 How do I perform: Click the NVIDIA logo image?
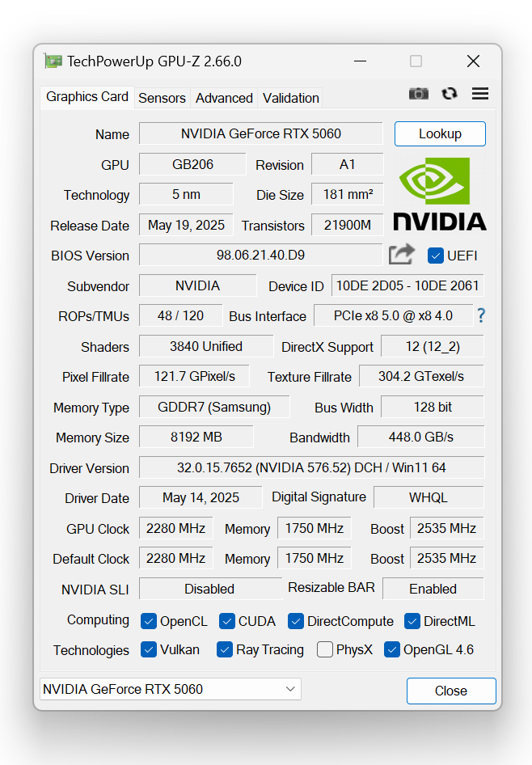(x=439, y=194)
